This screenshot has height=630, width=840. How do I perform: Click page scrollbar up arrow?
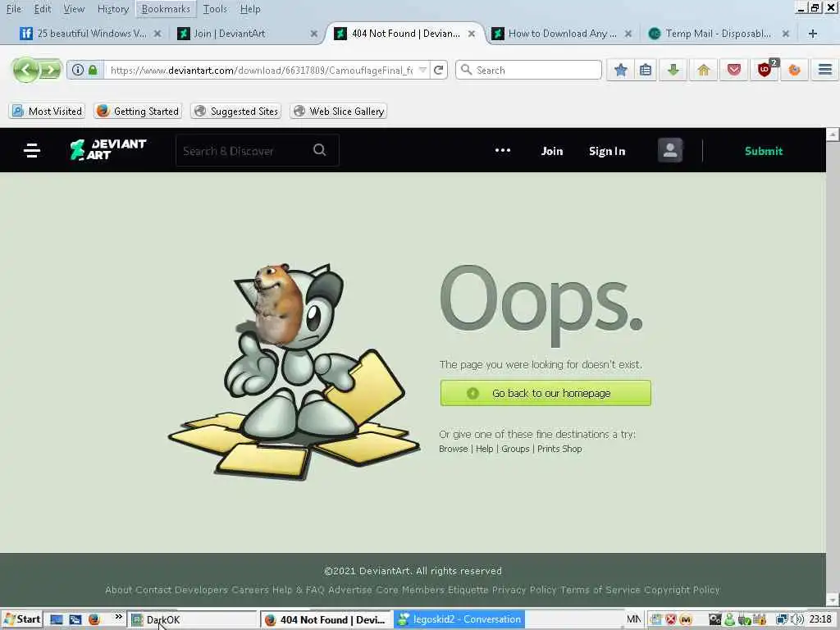point(833,135)
